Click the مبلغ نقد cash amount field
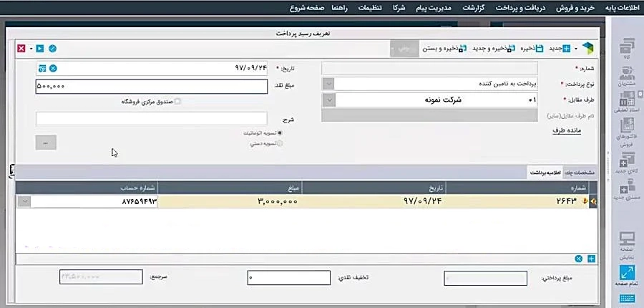The image size is (644, 308). point(152,87)
